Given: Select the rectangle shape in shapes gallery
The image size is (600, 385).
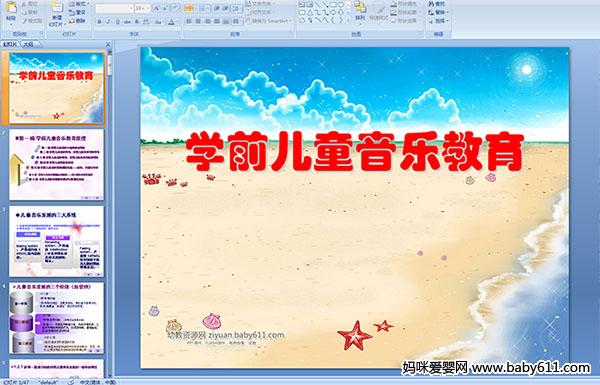Looking at the screenshot, I should point(333,4).
